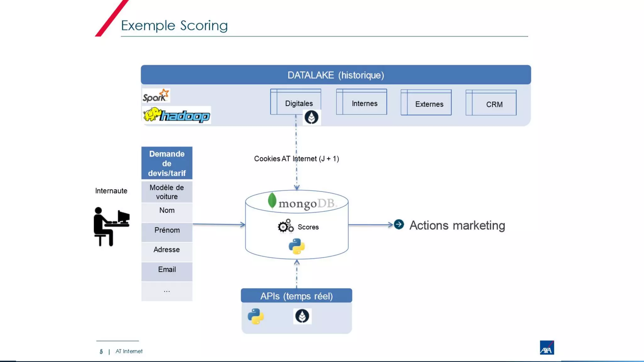
Task: Click the arrow circle before Actions marketing
Action: tap(399, 224)
